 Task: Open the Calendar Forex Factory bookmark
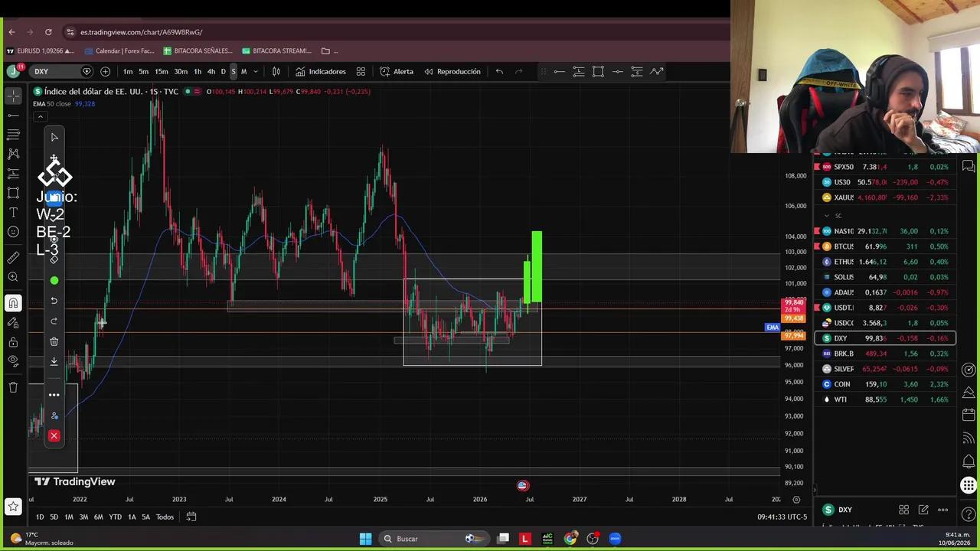pos(119,51)
